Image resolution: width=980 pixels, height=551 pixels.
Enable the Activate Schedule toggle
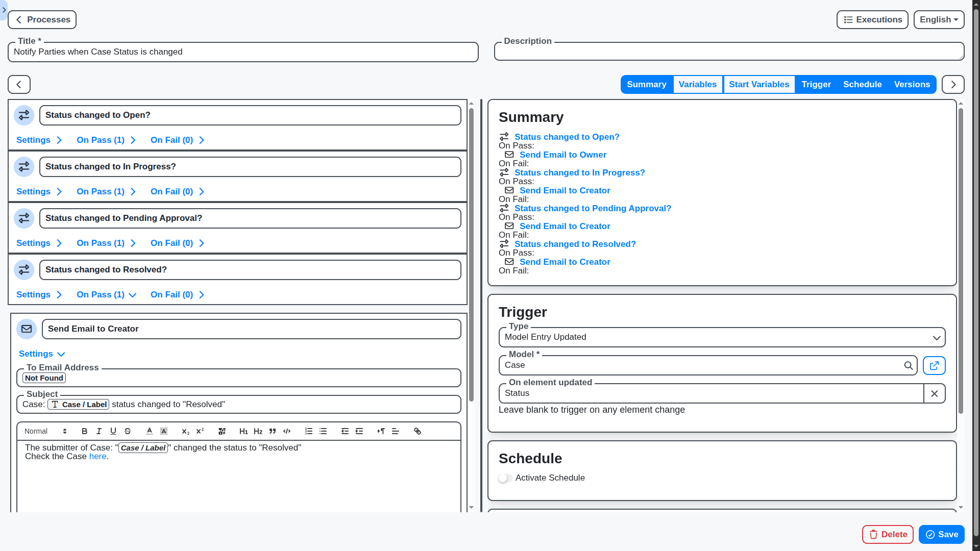pyautogui.click(x=505, y=478)
